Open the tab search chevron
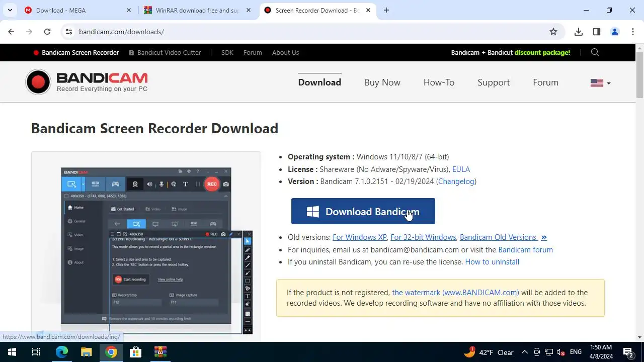644x362 pixels. tap(10, 10)
